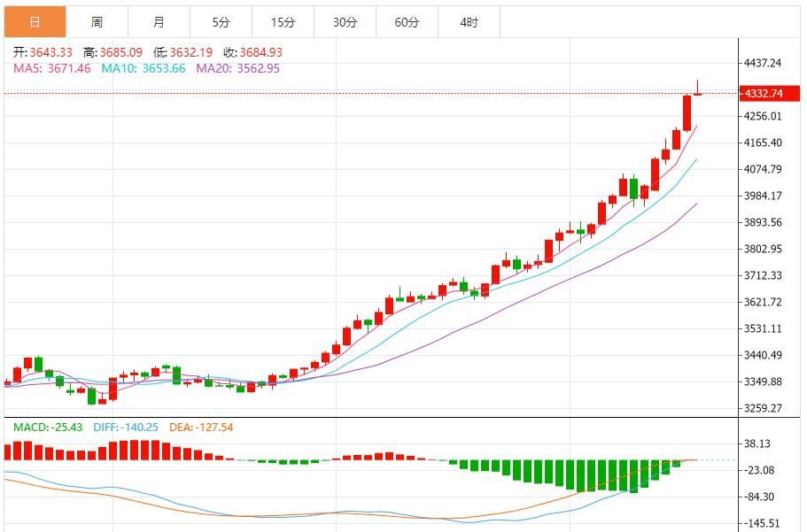
Task: Click the DEA indicator label
Action: point(203,428)
